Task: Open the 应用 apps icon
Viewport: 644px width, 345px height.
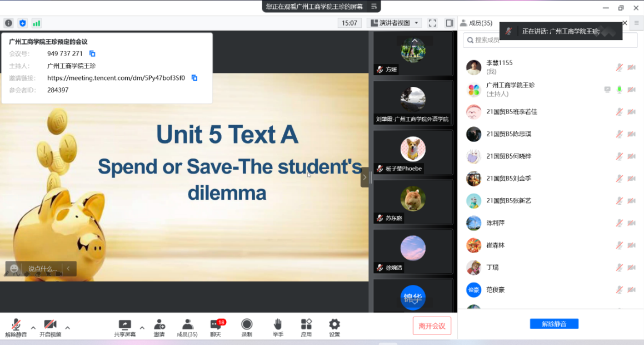Action: coord(306,327)
